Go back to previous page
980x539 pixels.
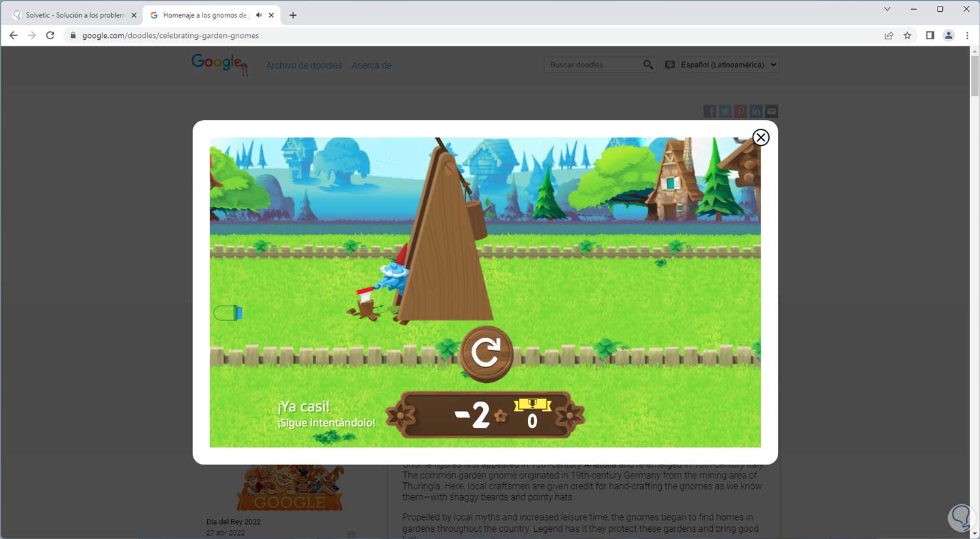pyautogui.click(x=13, y=35)
